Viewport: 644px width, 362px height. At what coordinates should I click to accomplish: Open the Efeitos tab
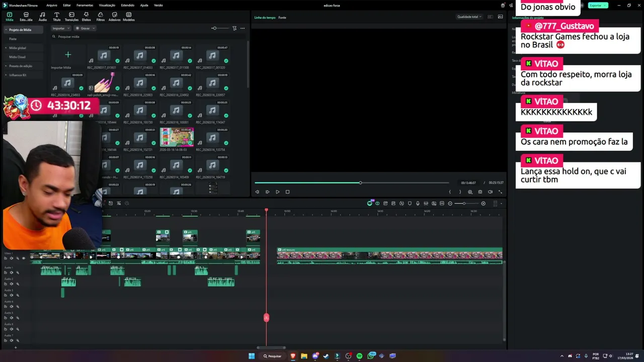coord(86,17)
